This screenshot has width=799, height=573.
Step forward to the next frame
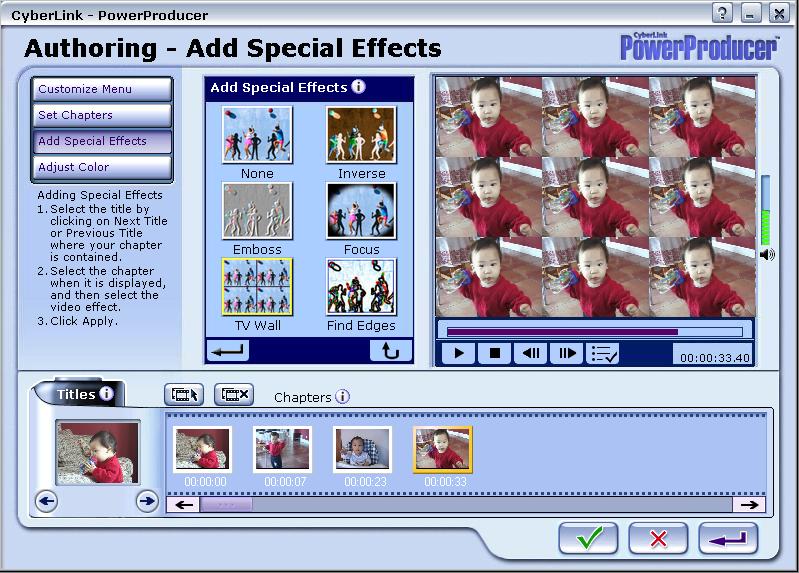566,353
